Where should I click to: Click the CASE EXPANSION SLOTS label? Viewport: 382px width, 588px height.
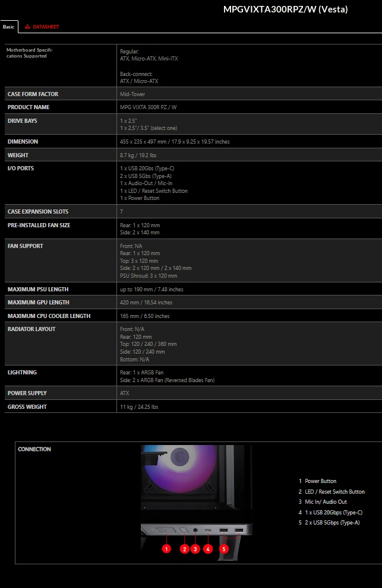point(38,212)
